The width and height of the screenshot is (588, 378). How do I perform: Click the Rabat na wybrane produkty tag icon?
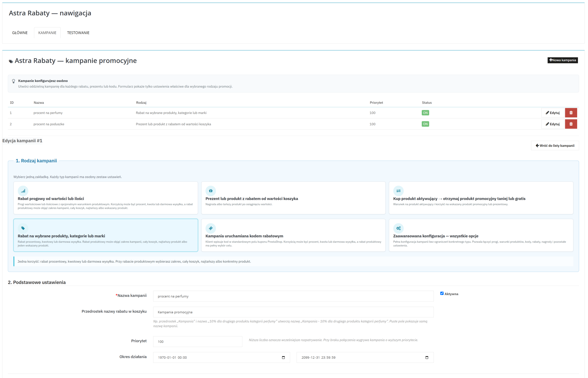pos(23,228)
